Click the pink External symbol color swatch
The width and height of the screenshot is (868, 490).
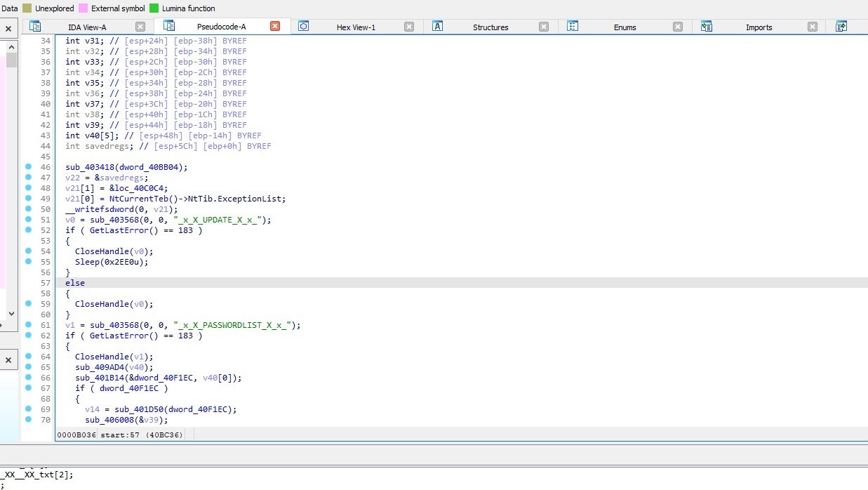[x=83, y=8]
